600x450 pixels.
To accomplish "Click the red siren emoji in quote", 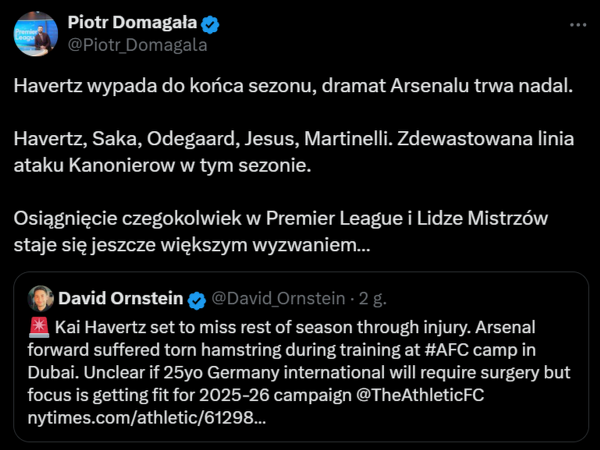I will 39,323.
